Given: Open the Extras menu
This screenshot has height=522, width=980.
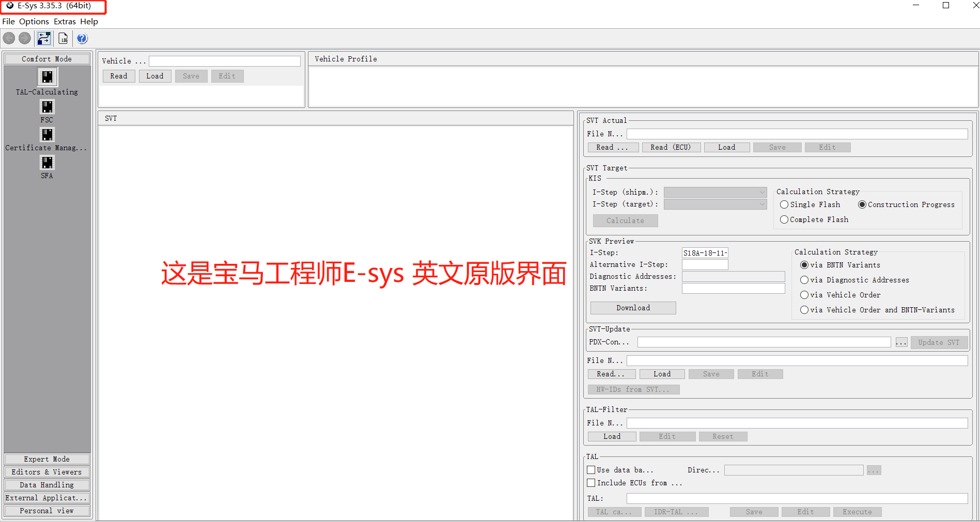Looking at the screenshot, I should pyautogui.click(x=64, y=21).
